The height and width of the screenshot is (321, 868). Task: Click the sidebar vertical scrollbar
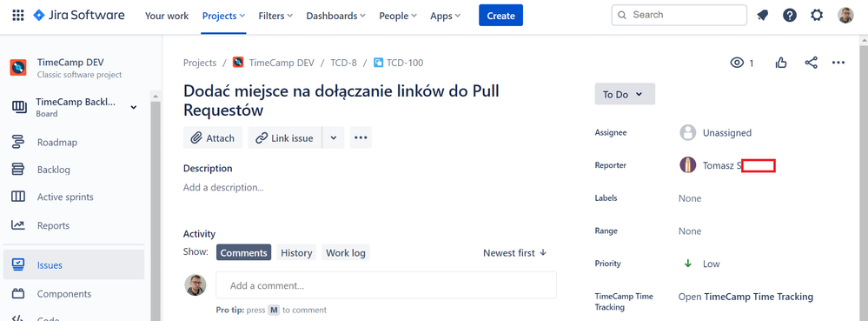[x=156, y=211]
